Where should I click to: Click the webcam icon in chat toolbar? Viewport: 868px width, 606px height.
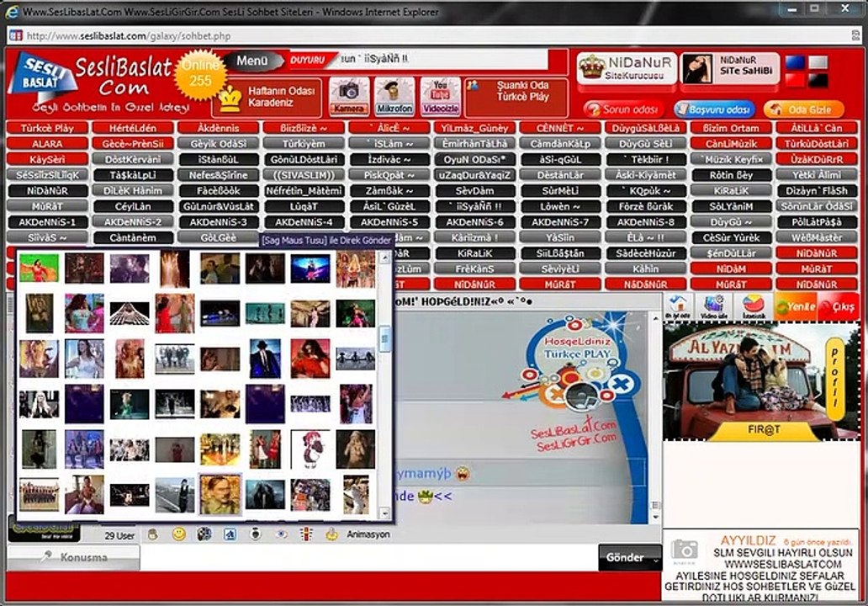point(255,534)
